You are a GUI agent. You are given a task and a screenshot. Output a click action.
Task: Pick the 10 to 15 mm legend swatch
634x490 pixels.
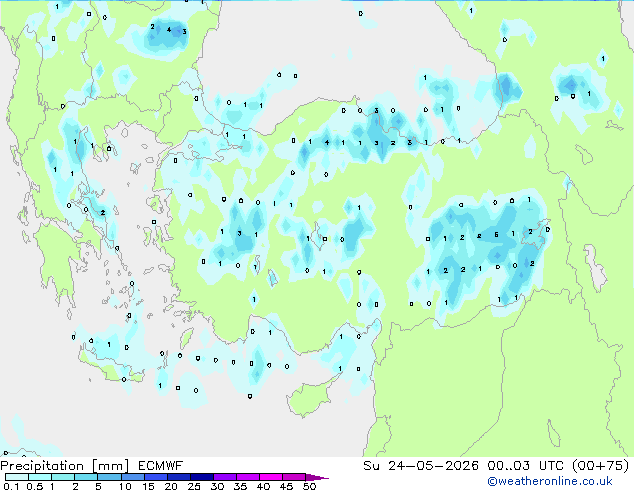point(132,477)
